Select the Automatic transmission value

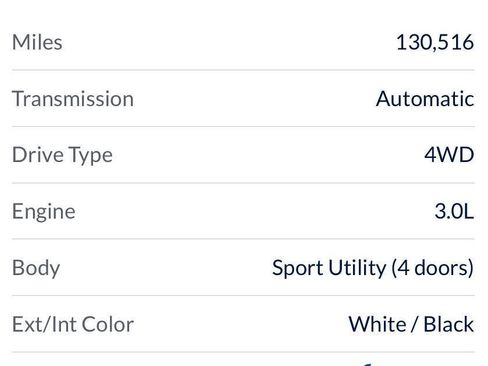click(x=425, y=99)
